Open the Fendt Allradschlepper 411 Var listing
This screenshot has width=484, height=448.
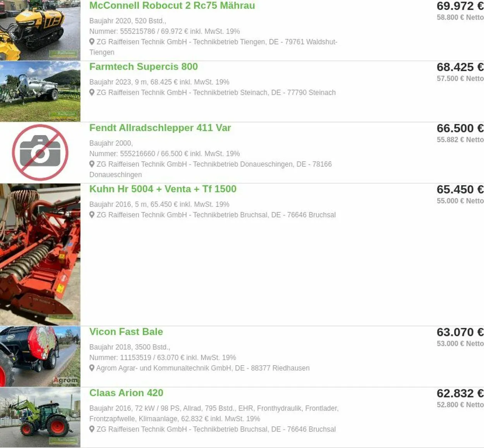pos(160,128)
